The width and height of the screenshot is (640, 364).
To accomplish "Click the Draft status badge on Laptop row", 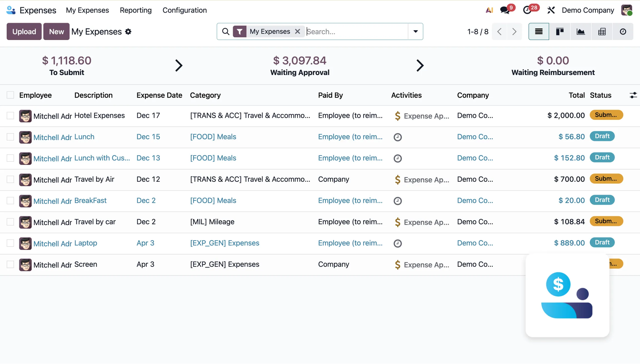I will tap(602, 243).
